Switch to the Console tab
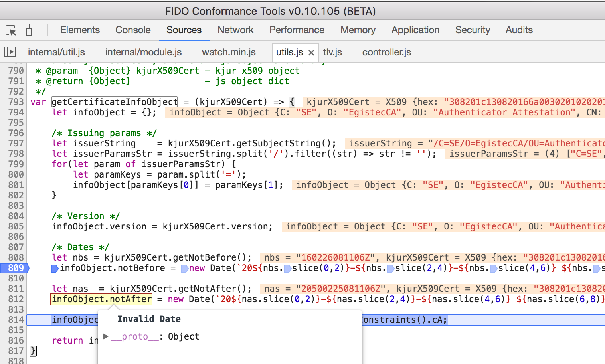 pyautogui.click(x=133, y=30)
